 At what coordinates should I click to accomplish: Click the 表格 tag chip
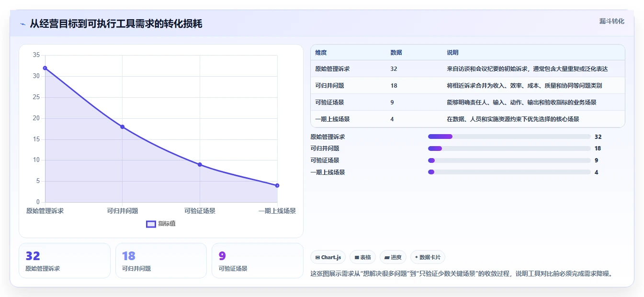[362, 257]
